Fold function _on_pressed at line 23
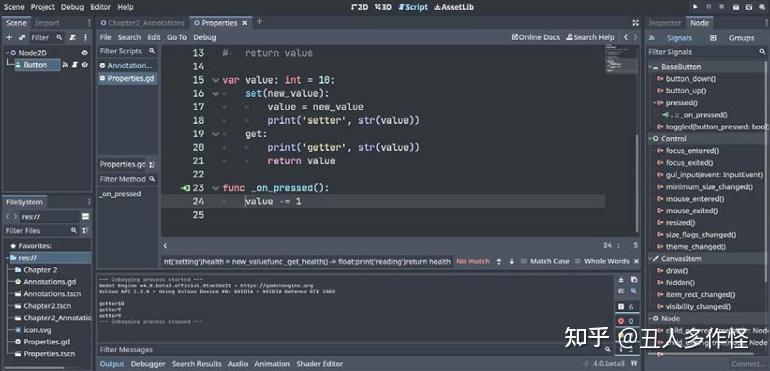Image resolution: width=770 pixels, height=371 pixels. coord(215,188)
